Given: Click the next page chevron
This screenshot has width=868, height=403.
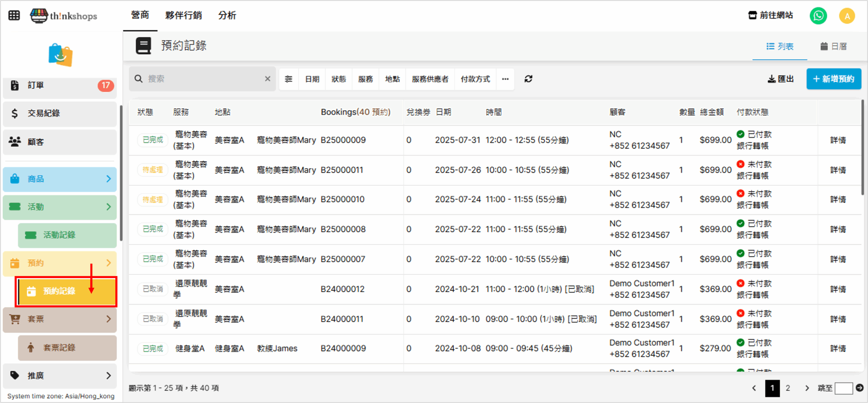Looking at the screenshot, I should pyautogui.click(x=807, y=388).
